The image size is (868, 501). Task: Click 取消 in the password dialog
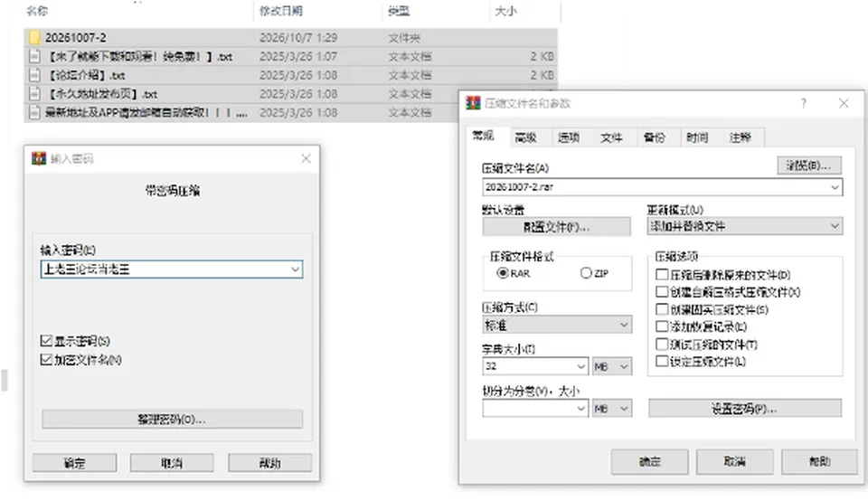point(172,463)
